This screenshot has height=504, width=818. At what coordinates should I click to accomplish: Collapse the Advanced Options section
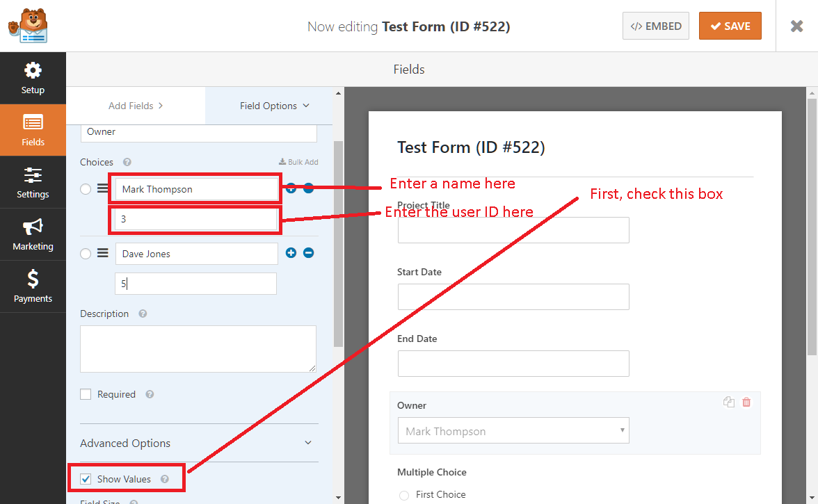click(199, 443)
